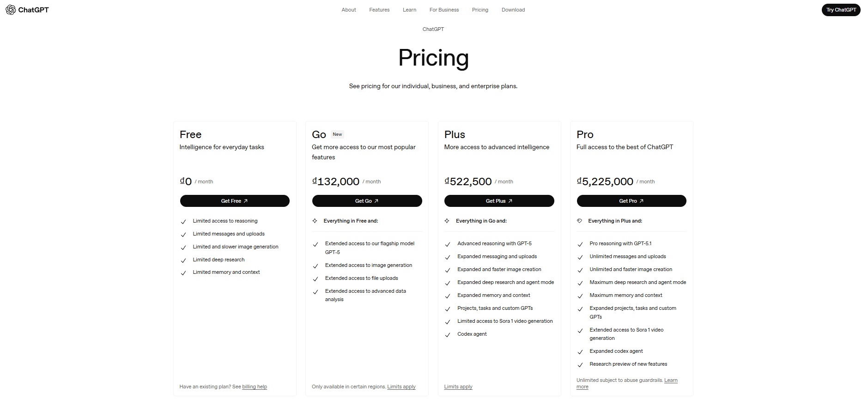Click the sparkle icon beside Everything in Go
This screenshot has width=868, height=417.
tap(447, 221)
